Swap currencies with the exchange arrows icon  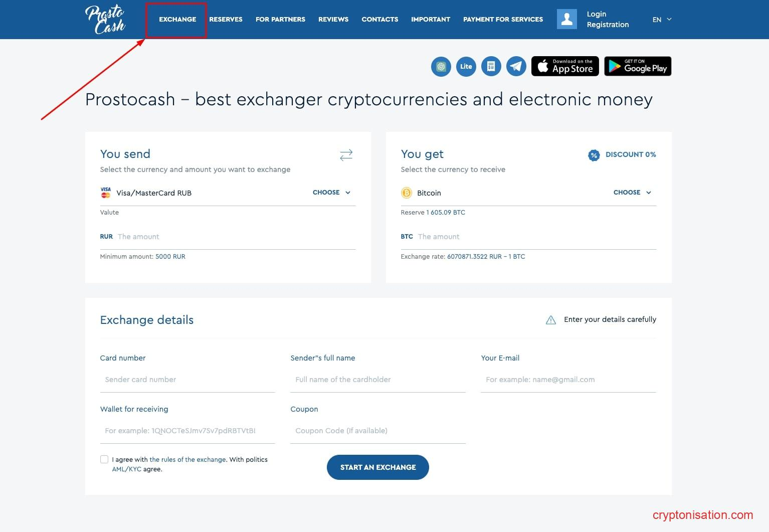click(x=346, y=154)
